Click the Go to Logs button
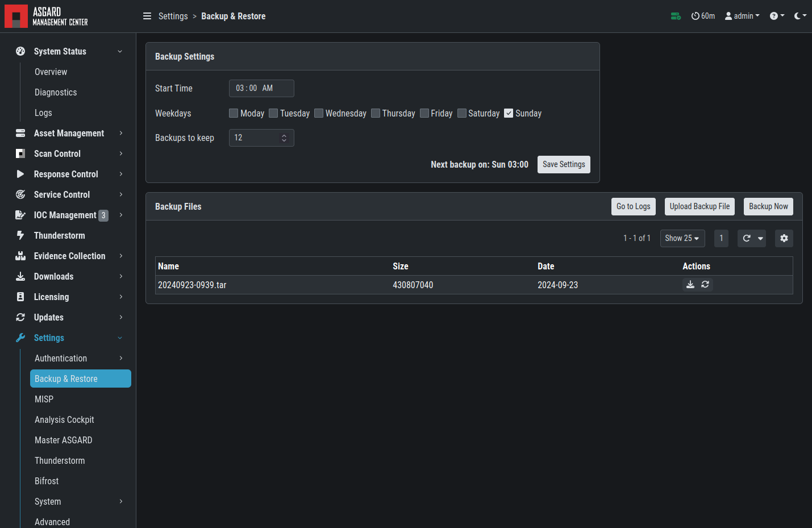 click(x=634, y=207)
